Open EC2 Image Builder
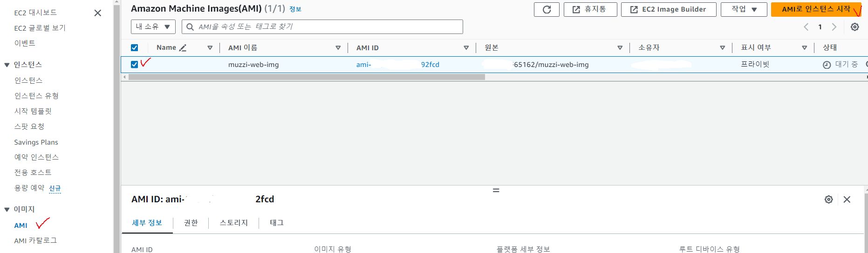The image size is (868, 253). click(x=669, y=9)
